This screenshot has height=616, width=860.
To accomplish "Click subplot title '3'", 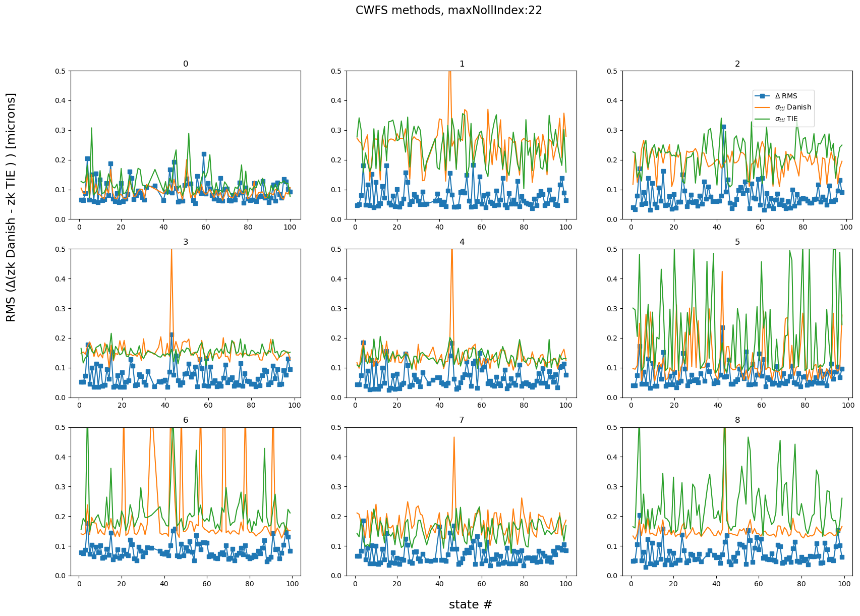I will point(186,242).
